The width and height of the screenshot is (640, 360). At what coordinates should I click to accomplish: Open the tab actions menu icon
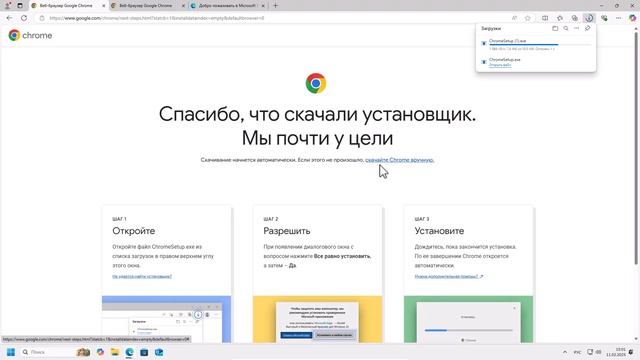(20, 6)
